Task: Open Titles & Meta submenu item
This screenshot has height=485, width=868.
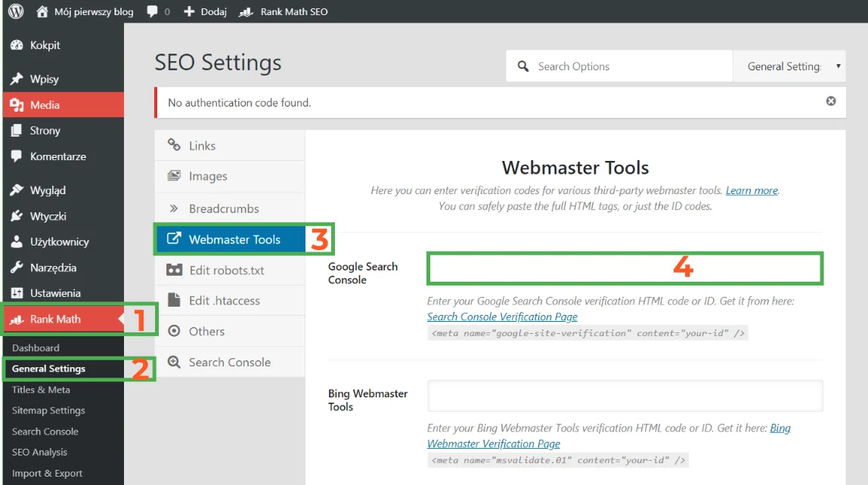Action: 41,390
